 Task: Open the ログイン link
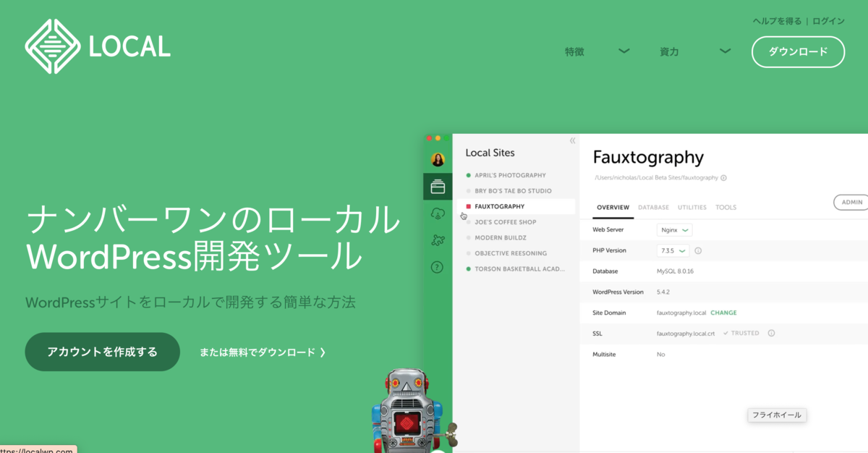(828, 21)
